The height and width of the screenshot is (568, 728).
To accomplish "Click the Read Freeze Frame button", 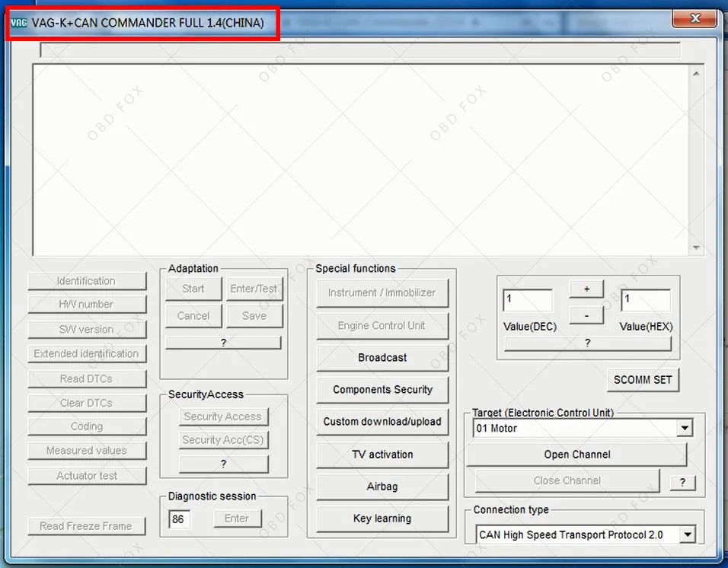I will pyautogui.click(x=86, y=526).
